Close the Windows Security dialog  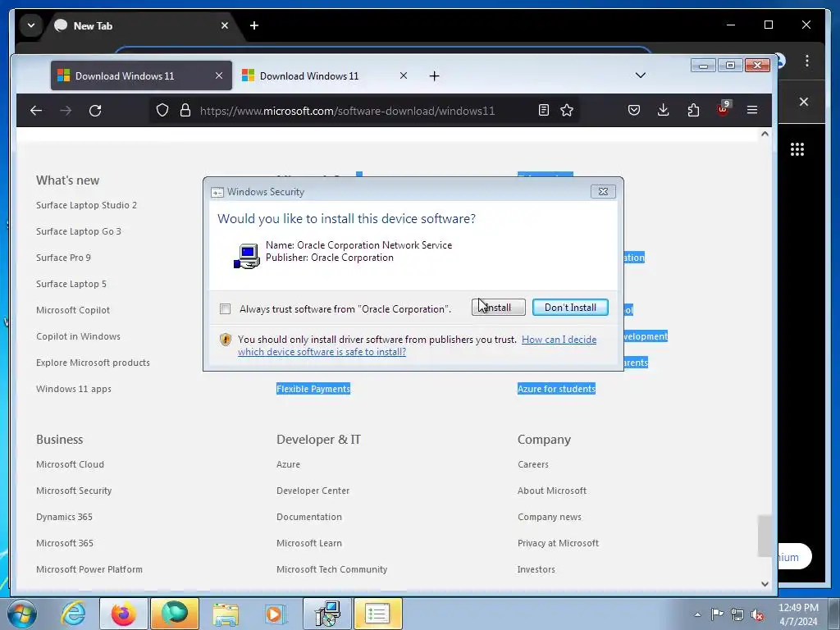(603, 191)
